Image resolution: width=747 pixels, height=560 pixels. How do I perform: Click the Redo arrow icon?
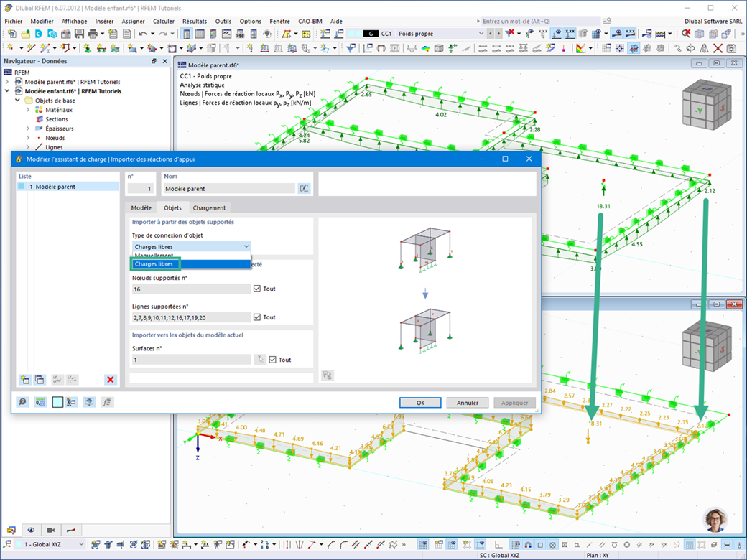click(163, 34)
